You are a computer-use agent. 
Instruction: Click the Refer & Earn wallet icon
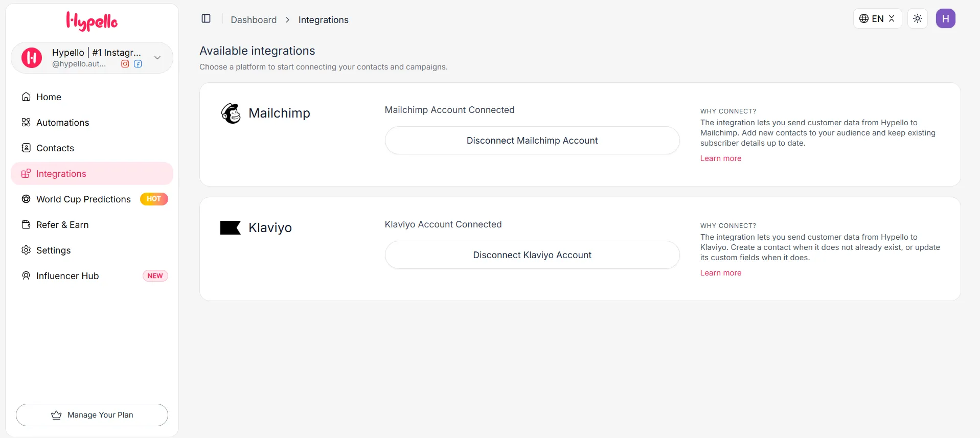pos(26,225)
